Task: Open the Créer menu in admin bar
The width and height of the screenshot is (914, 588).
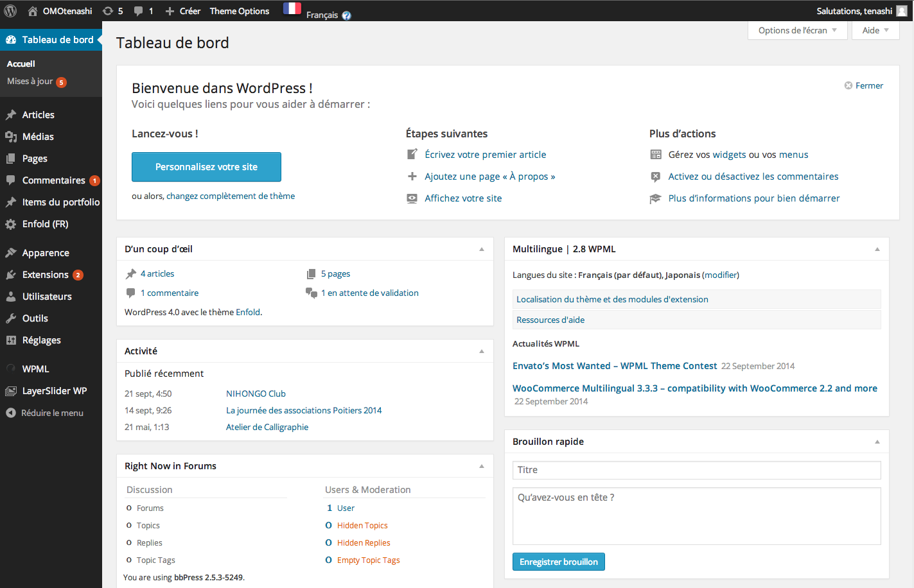Action: (182, 11)
